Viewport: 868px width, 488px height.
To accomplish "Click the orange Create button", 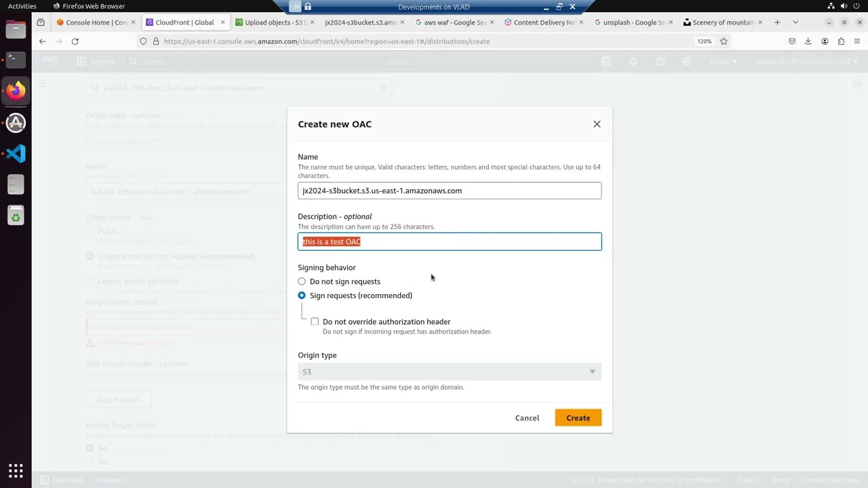I will [578, 418].
